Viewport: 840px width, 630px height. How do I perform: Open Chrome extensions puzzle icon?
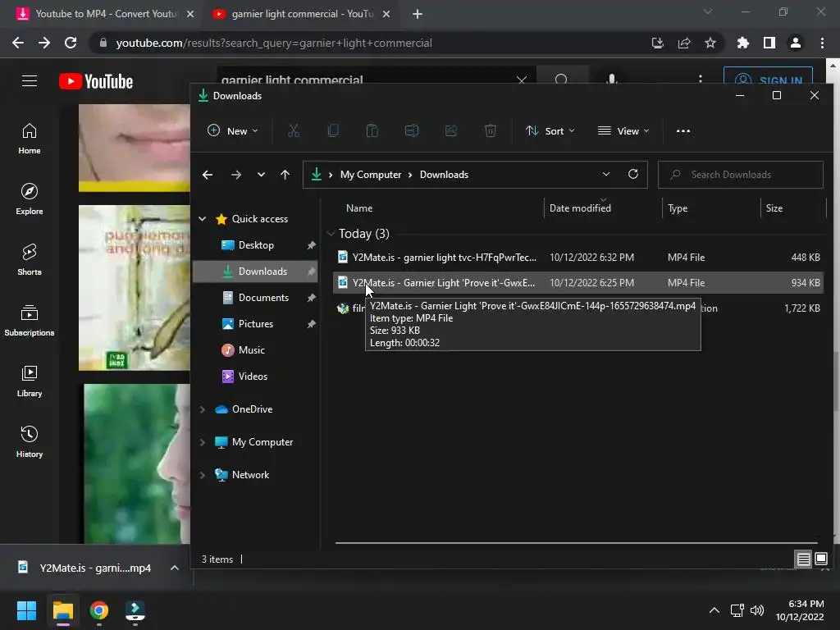[x=743, y=43]
